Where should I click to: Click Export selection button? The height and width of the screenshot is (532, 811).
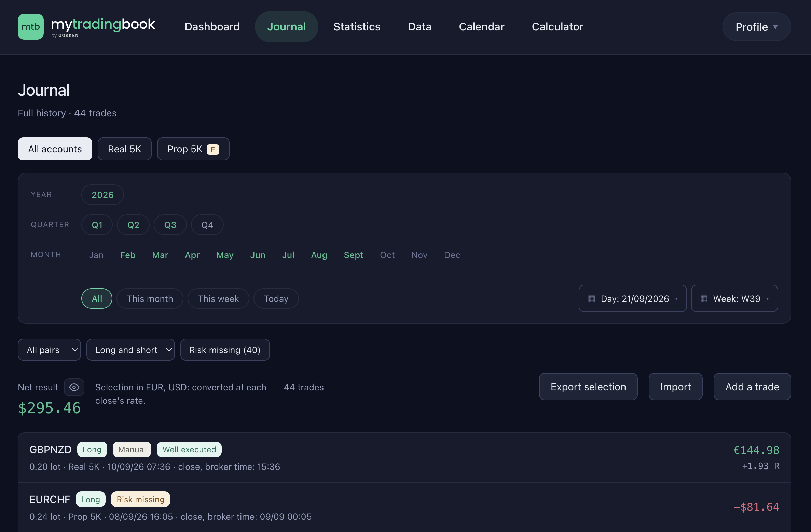[588, 387]
